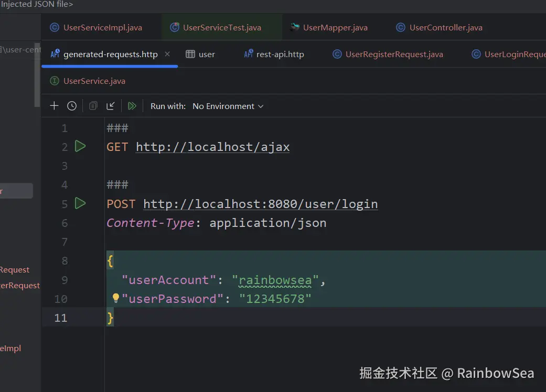Viewport: 546px width, 392px height.
Task: Click the UserServiceTest.java test class icon
Action: [175, 27]
